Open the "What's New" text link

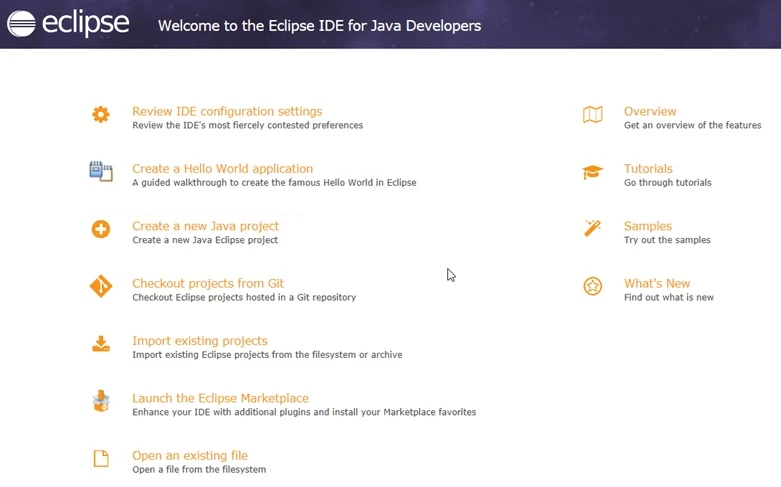657,284
